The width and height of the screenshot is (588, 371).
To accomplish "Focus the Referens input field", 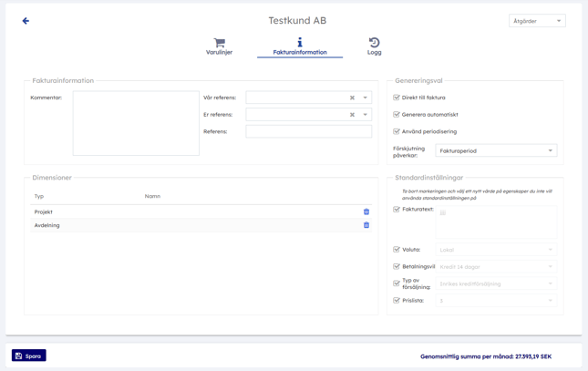I will pyautogui.click(x=308, y=132).
